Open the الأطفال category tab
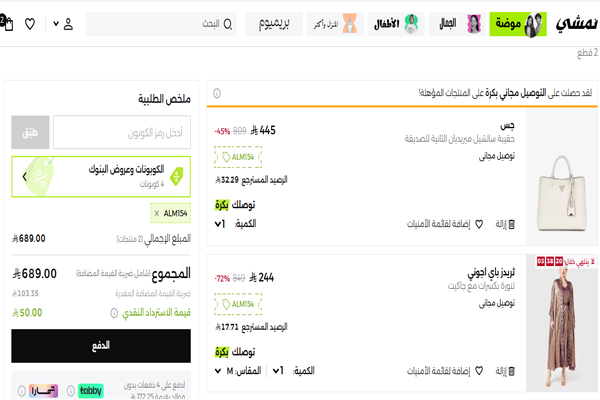The height and width of the screenshot is (400, 600). pos(396,24)
